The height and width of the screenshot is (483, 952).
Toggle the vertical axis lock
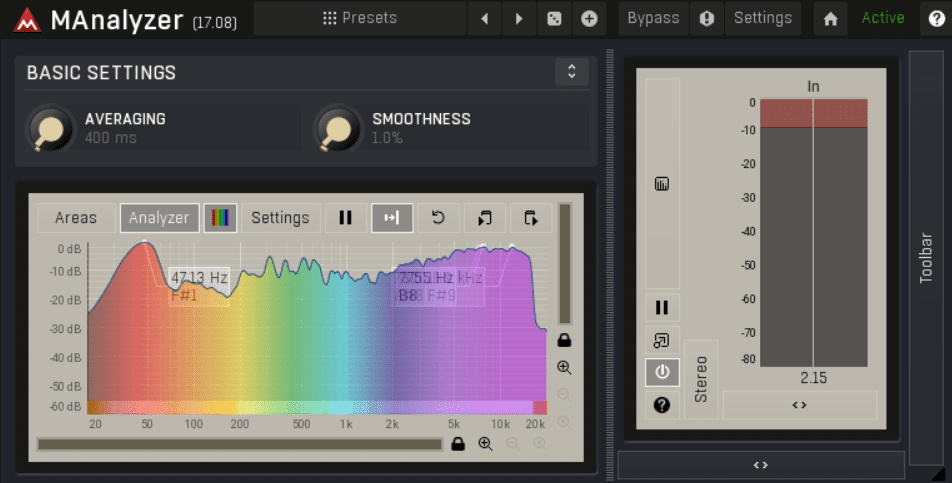pyautogui.click(x=564, y=340)
